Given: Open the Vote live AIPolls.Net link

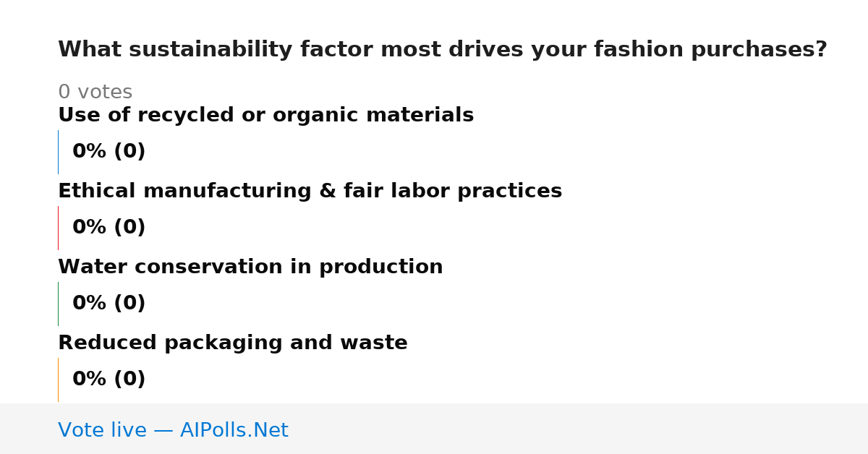Looking at the screenshot, I should [x=173, y=430].
